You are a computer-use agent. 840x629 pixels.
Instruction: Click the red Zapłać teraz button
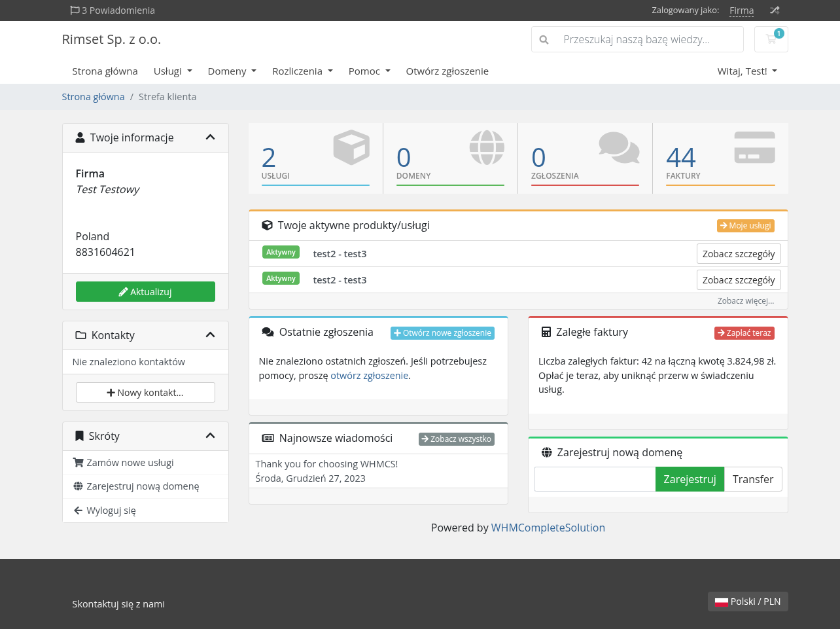[744, 333]
